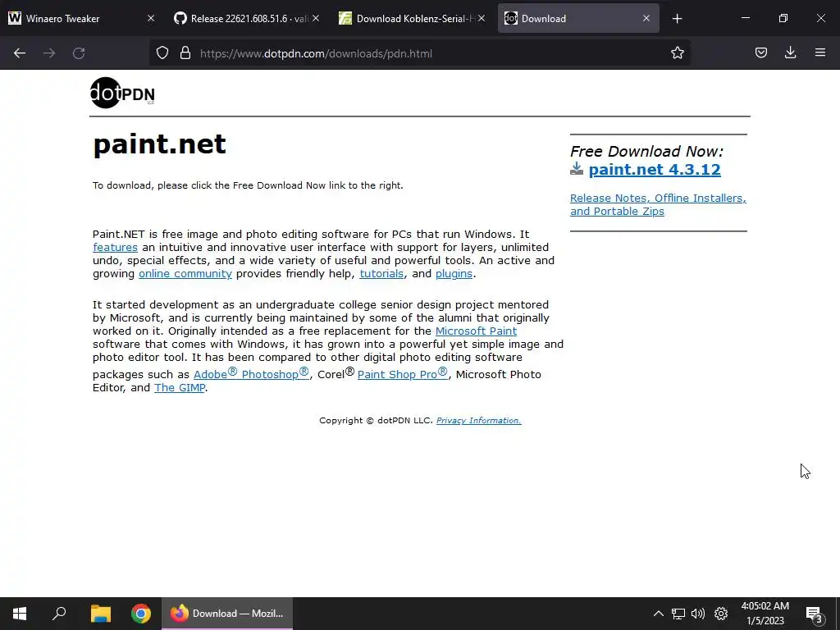Click the settings gear tray icon
The width and height of the screenshot is (840, 630).
click(721, 614)
